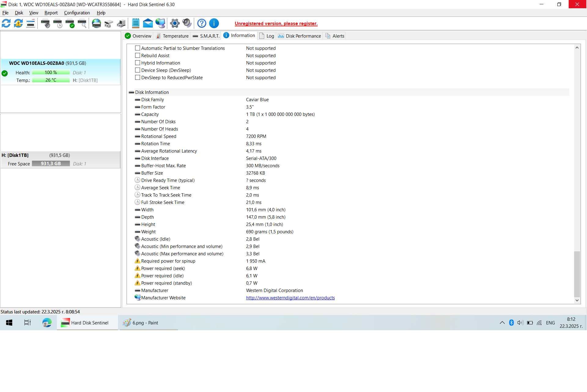Click the first drive components toolbar icon

point(109,23)
